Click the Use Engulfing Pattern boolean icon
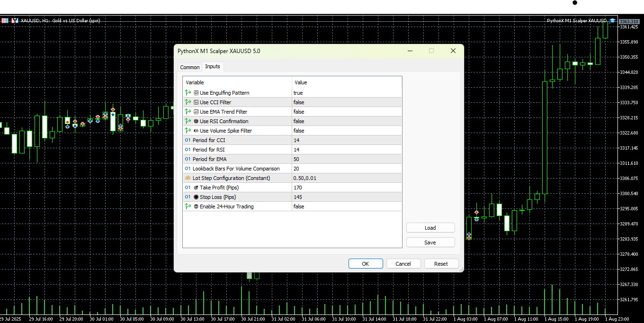The image size is (644, 323). coord(188,93)
